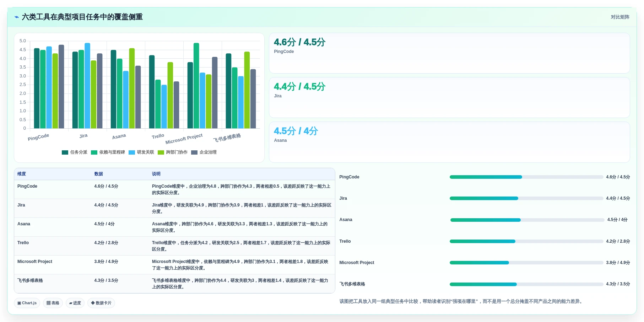Viewport: 644px width, 322px height.
Task: Click the Microsoft Project 3.8分 / 4.9分 progress value
Action: point(618,263)
